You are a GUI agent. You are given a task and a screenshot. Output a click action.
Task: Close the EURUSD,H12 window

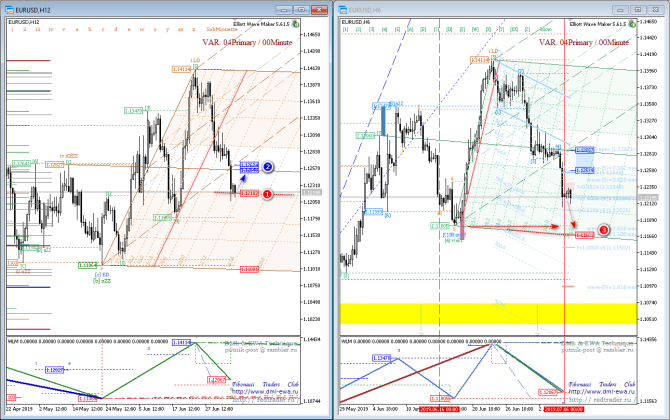[x=319, y=10]
